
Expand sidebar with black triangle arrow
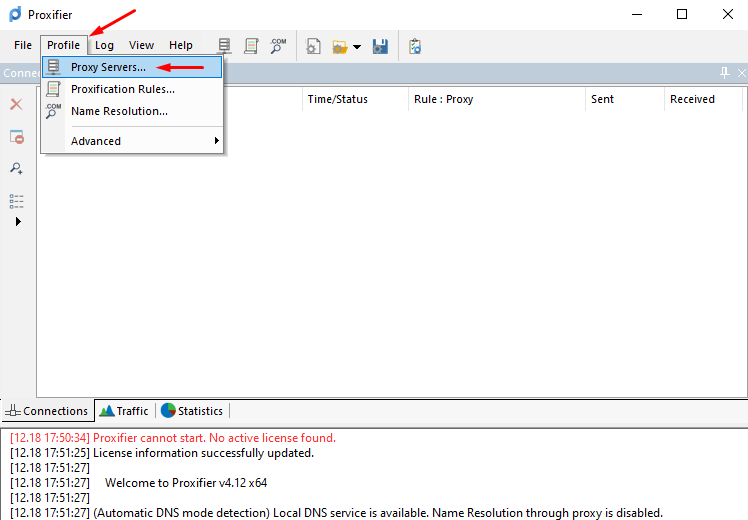pyautogui.click(x=18, y=221)
